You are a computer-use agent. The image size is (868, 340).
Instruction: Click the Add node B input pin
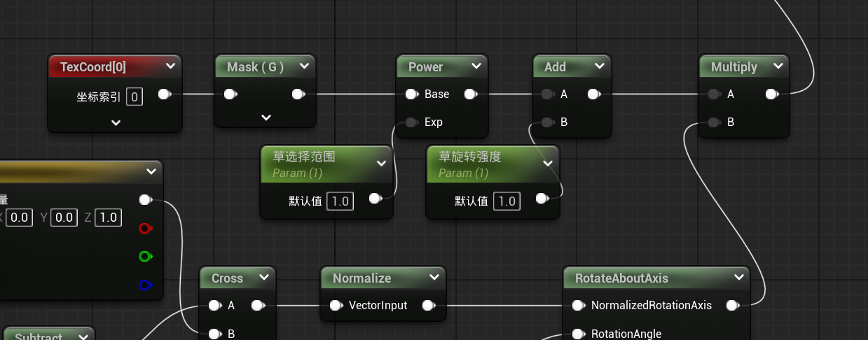click(546, 122)
